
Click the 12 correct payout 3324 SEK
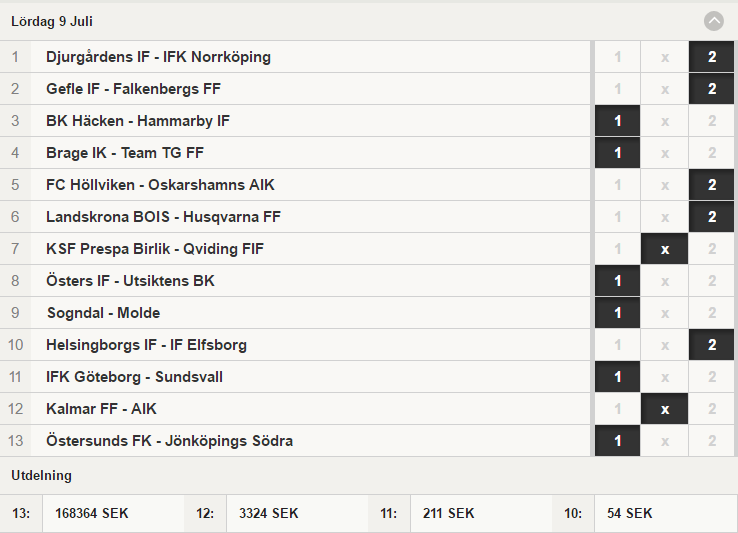click(269, 513)
